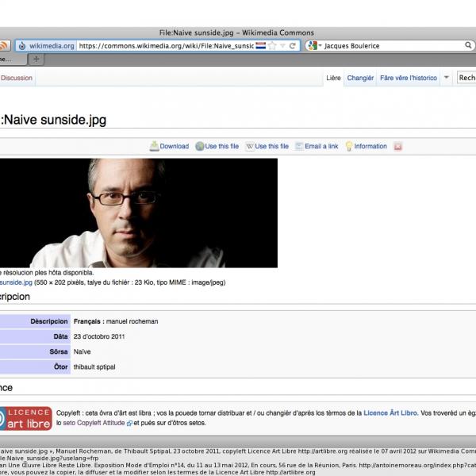Screen dimensions: 476x476
Task: Click the source value Naïve
Action: click(x=82, y=351)
